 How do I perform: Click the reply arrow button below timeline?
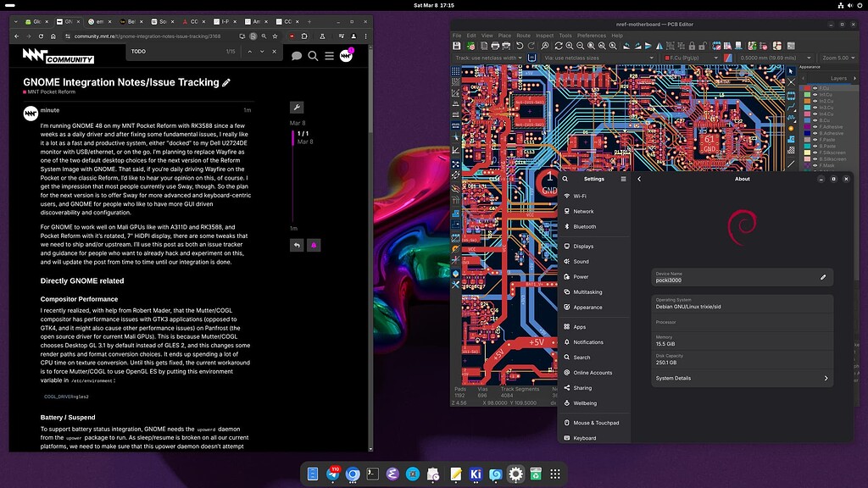[x=296, y=245]
